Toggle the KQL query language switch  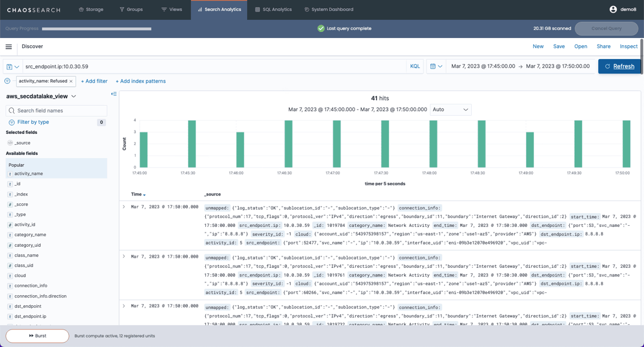point(415,66)
